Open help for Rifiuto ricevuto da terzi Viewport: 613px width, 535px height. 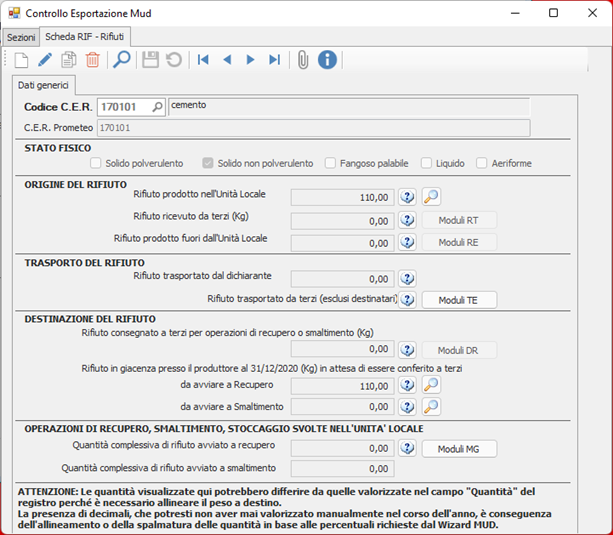(x=407, y=220)
